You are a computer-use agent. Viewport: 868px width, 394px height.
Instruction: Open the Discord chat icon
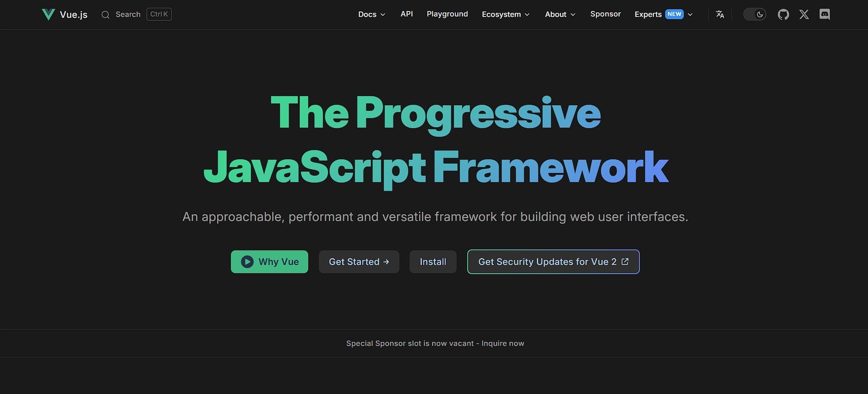click(x=824, y=15)
